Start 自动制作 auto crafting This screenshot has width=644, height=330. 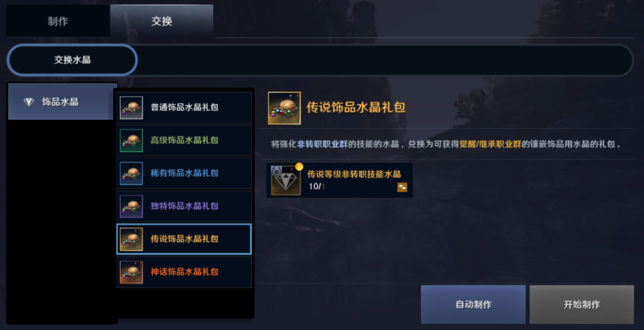point(473,304)
